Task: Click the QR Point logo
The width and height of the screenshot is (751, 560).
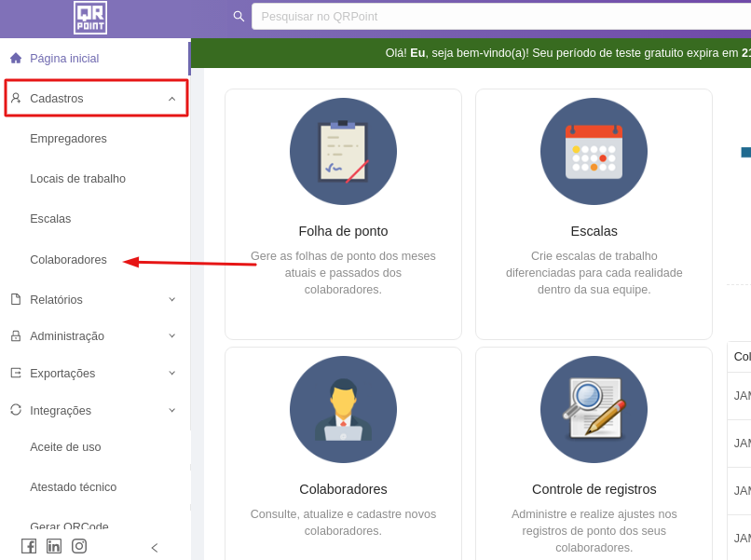Action: 90,18
